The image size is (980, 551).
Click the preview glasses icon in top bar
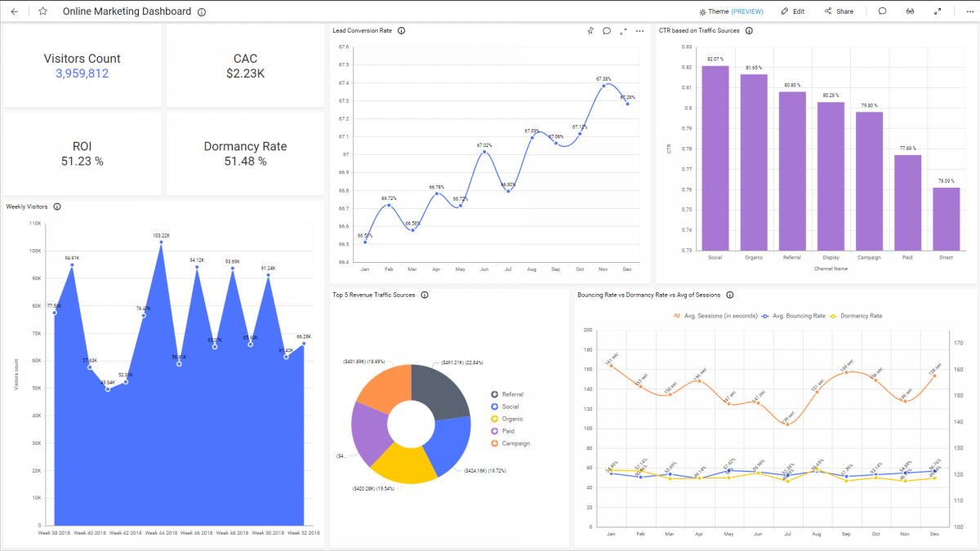[x=910, y=11]
